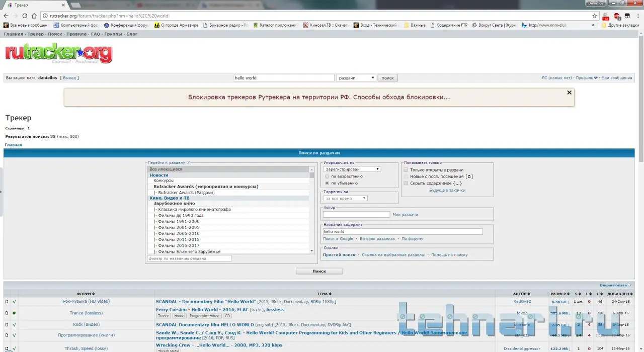
Task: Click the 'Выход' logout link
Action: pyautogui.click(x=69, y=78)
